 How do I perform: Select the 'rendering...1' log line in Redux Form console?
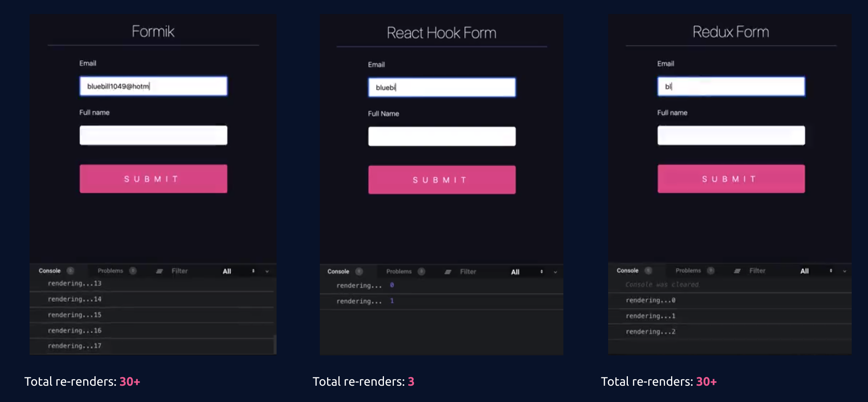tap(730, 316)
